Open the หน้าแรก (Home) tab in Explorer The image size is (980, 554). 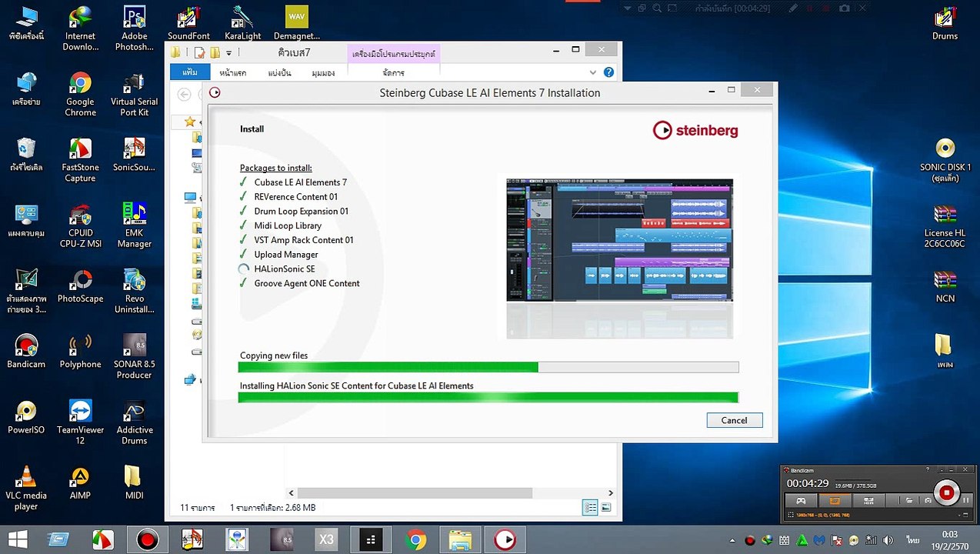[233, 72]
